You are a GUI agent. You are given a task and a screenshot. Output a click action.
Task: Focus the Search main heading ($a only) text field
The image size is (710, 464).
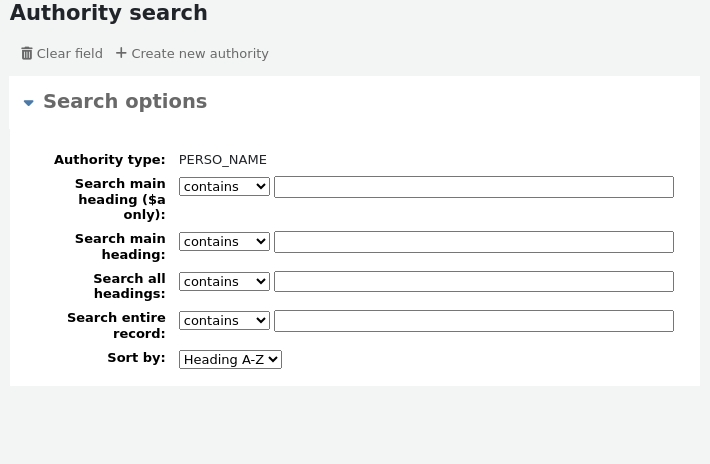click(x=473, y=187)
